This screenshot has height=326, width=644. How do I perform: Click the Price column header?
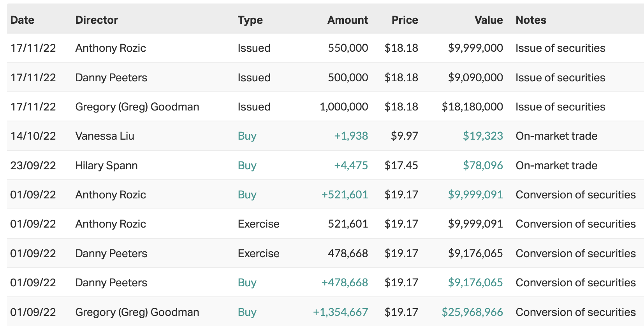[405, 20]
